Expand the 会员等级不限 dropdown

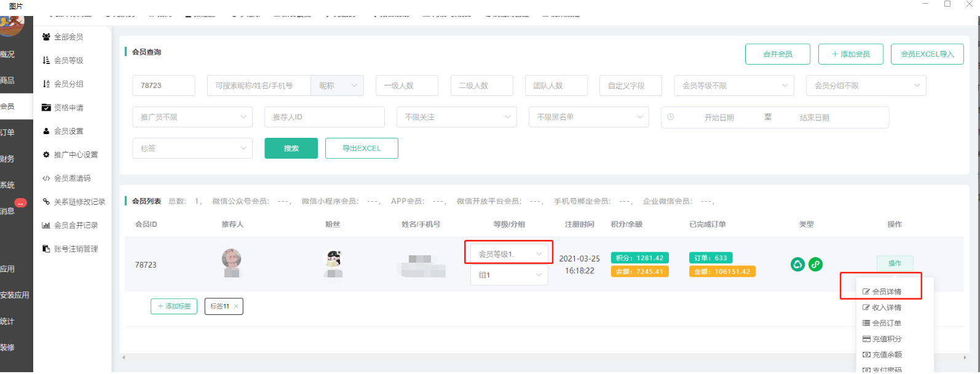[x=733, y=86]
